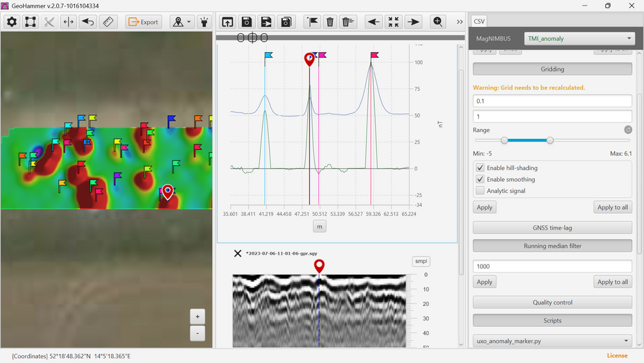
Task: Select the scissors cut tool
Action: [x=49, y=22]
